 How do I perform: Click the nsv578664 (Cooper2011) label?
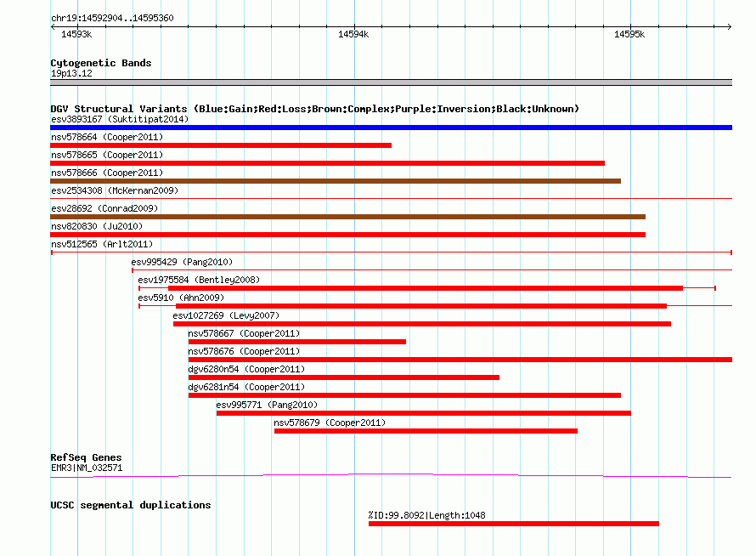(x=107, y=137)
